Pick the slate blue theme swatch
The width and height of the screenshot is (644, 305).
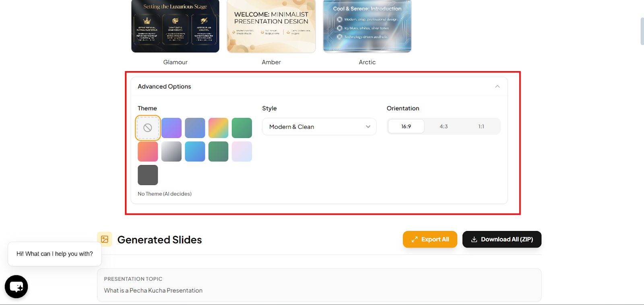(x=195, y=128)
